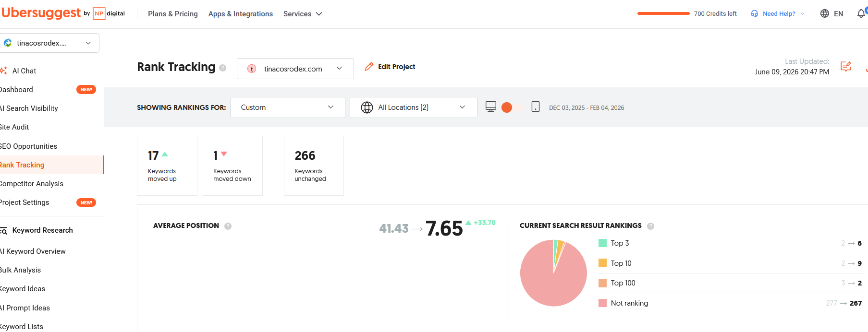Click the DEC 03, 2025 - FEB 04, 2026 date range

[587, 108]
